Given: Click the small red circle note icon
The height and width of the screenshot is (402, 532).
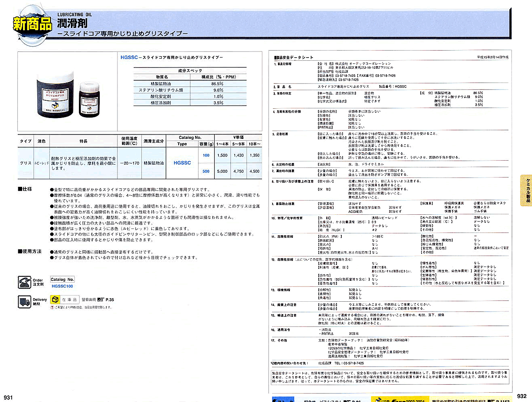Looking at the screenshot, I should pyautogui.click(x=53, y=307).
